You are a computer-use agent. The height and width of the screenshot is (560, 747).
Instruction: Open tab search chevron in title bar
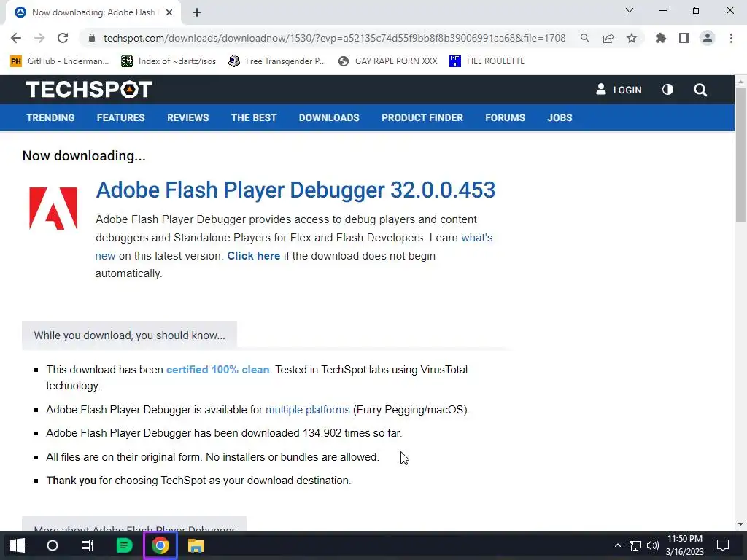[630, 10]
